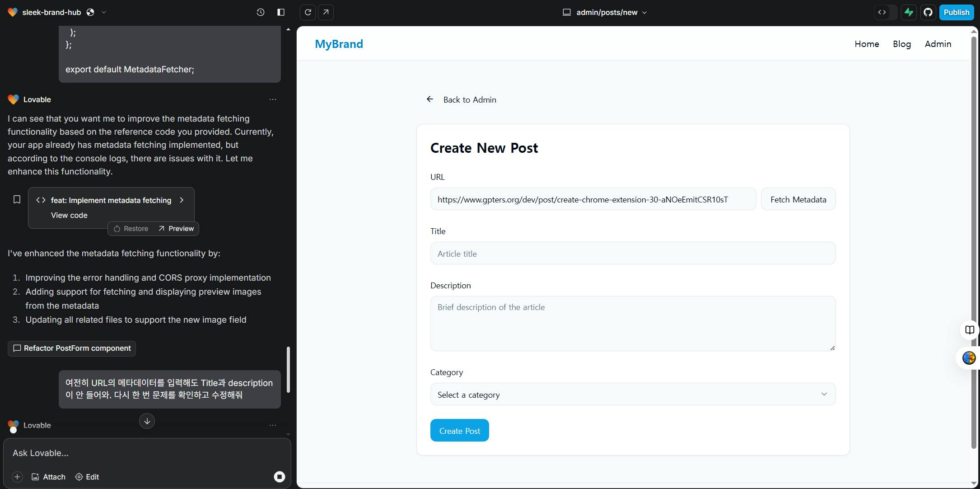Screen dimensions: 980x489
Task: Toggle Edit mode in the chat box
Action: click(87, 477)
